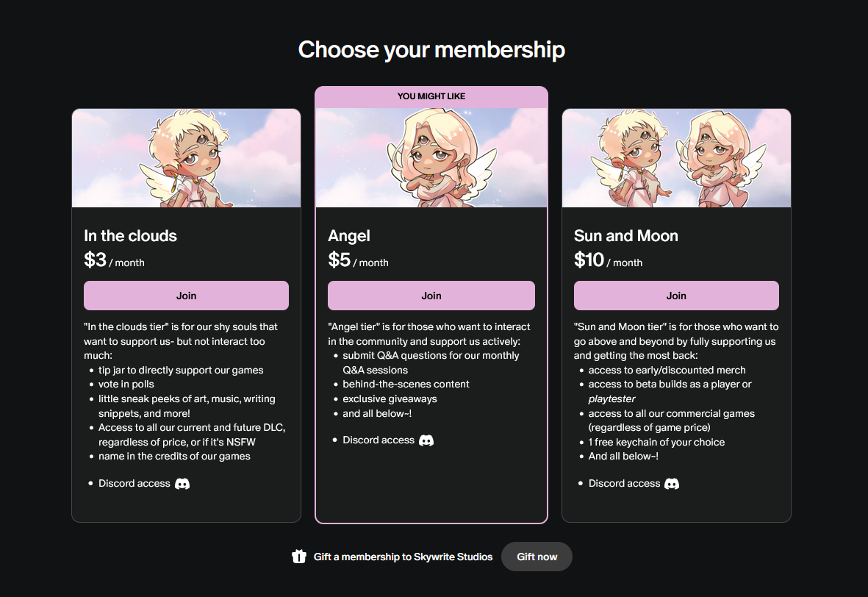868x597 pixels.
Task: Click Discord access text in Angel tier
Action: point(379,440)
